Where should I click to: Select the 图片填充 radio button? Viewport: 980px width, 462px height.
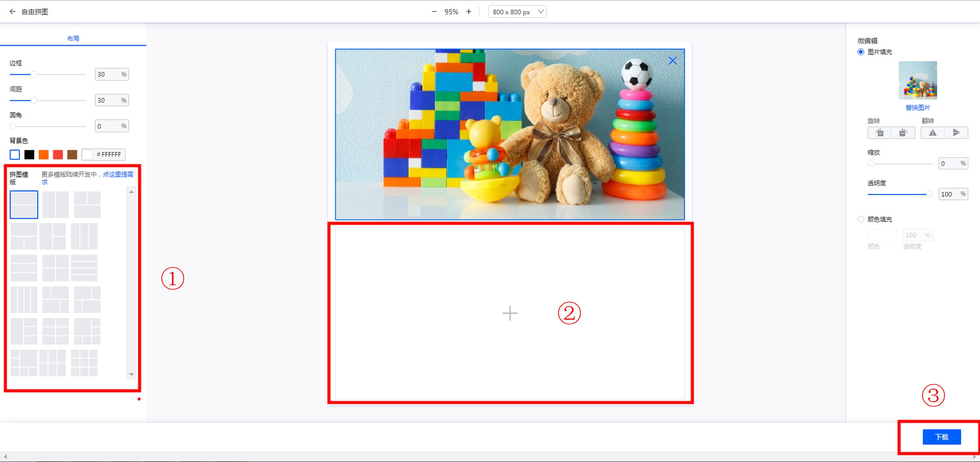click(860, 52)
